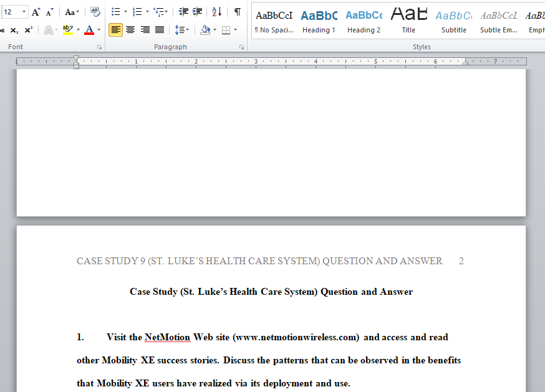
Task: Toggle Show/Hide paragraph marks
Action: pyautogui.click(x=238, y=12)
